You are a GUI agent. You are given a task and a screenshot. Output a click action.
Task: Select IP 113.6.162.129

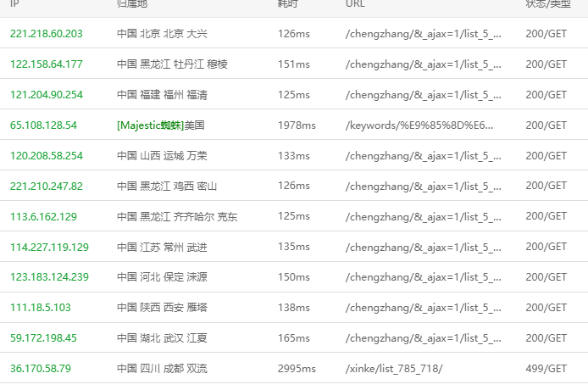pyautogui.click(x=43, y=216)
